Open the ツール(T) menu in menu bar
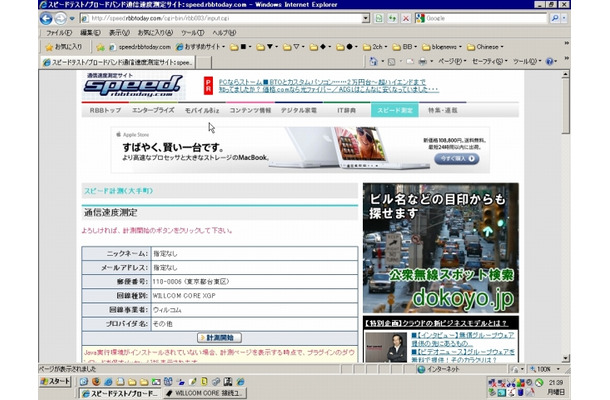 click(x=193, y=33)
